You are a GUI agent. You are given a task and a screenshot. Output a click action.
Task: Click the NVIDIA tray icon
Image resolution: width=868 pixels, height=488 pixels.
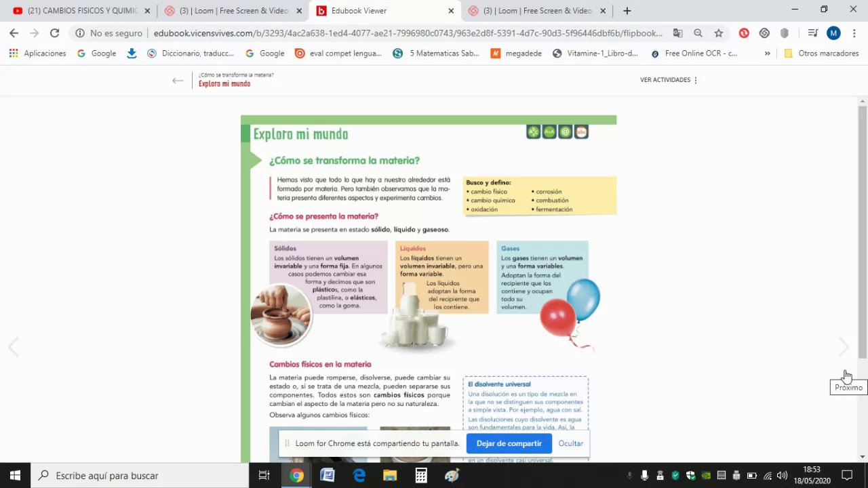(706, 475)
